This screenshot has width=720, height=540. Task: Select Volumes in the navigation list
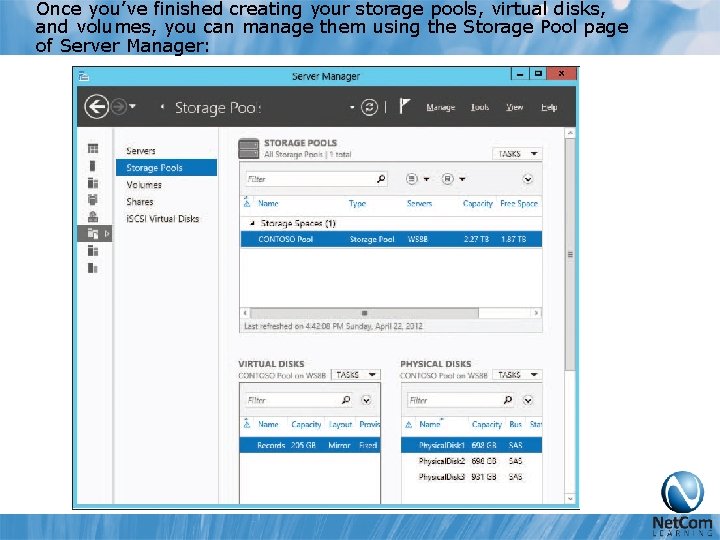[x=144, y=185]
